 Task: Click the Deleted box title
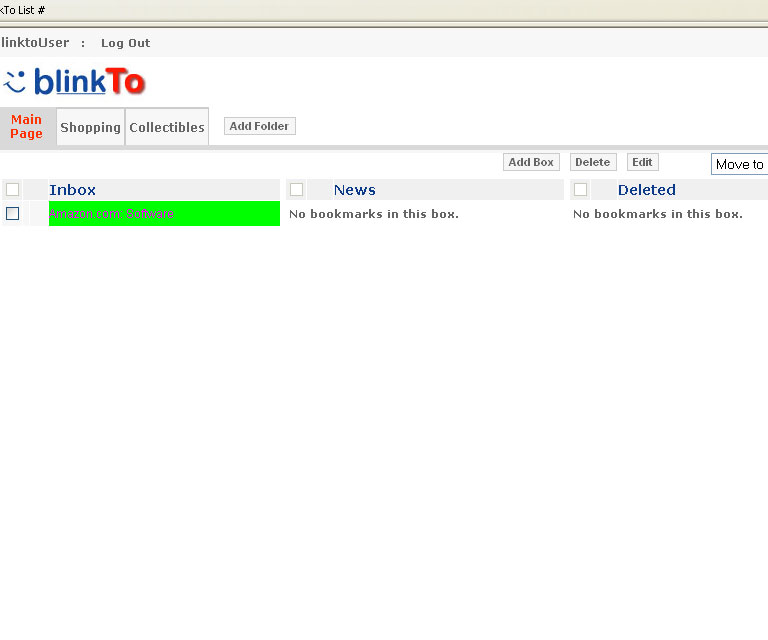click(646, 190)
